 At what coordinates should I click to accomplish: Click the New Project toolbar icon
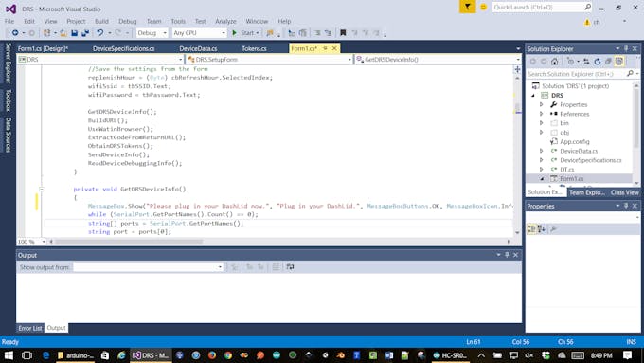click(x=46, y=33)
